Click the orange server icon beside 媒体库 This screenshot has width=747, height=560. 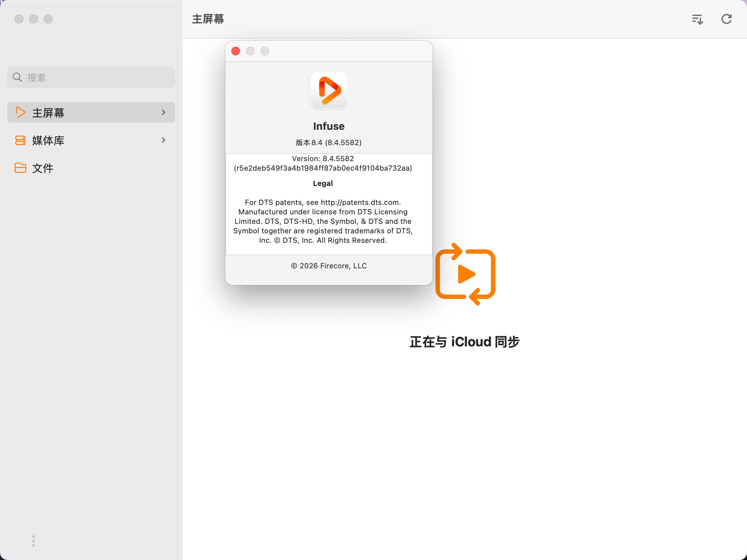pos(20,140)
